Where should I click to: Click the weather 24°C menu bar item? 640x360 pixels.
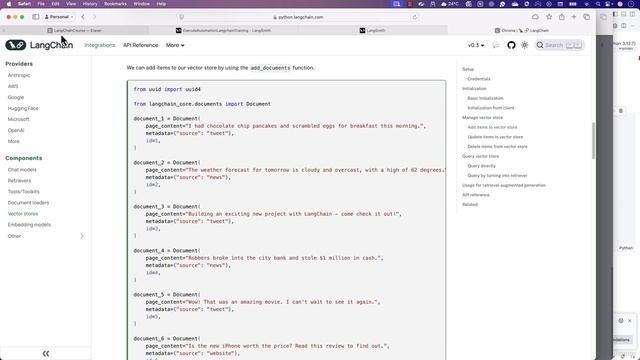(x=449, y=4)
